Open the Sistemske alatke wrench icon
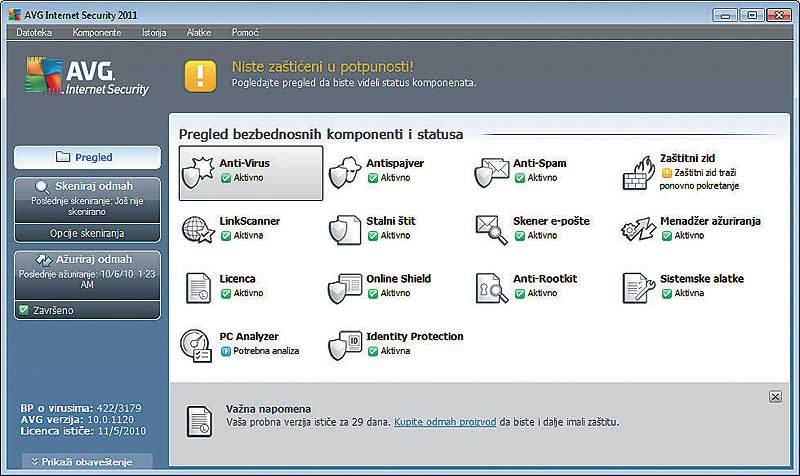Screen dimensions: 800x476 [638, 288]
